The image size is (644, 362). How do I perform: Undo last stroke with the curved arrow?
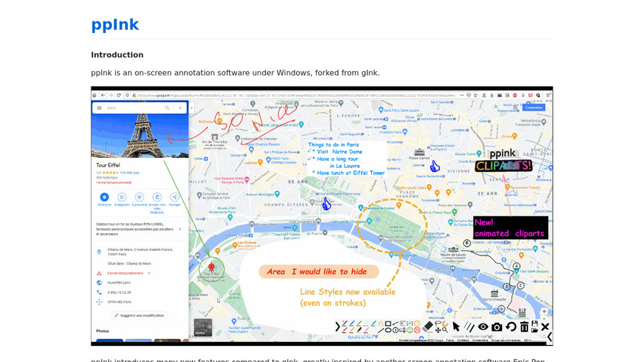click(511, 327)
